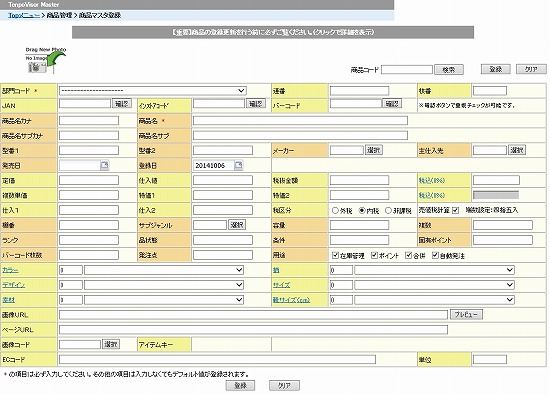
Task: Focus the 画像URL input field
Action: coord(253,315)
